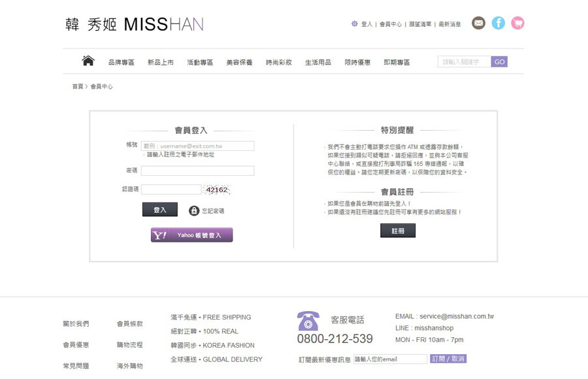The image size is (588, 379).
Task: Click the phone number 0800-212-539
Action: tap(335, 339)
